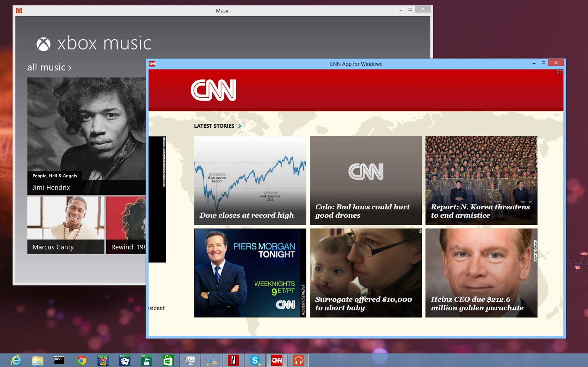Select the CNN app taskbar icon
Screen dimensions: 588x367
(x=277, y=360)
